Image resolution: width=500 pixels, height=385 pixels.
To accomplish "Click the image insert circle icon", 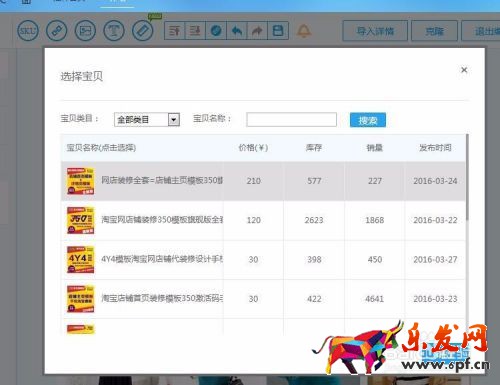I will point(85,31).
